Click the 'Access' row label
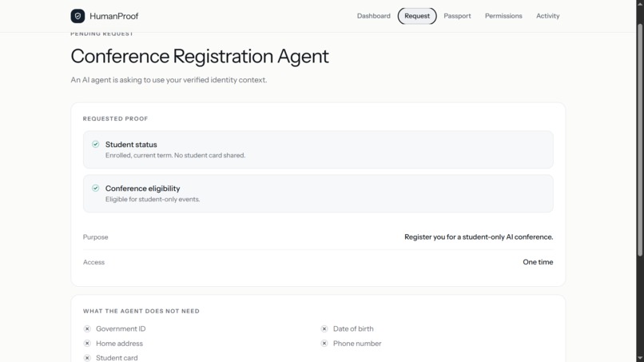The image size is (644, 362). click(93, 262)
